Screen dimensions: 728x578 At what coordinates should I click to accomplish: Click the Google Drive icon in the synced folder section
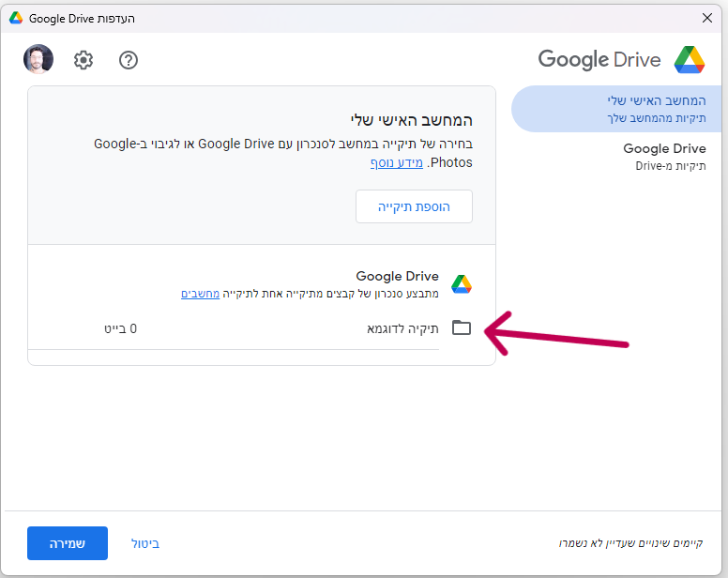point(462,284)
